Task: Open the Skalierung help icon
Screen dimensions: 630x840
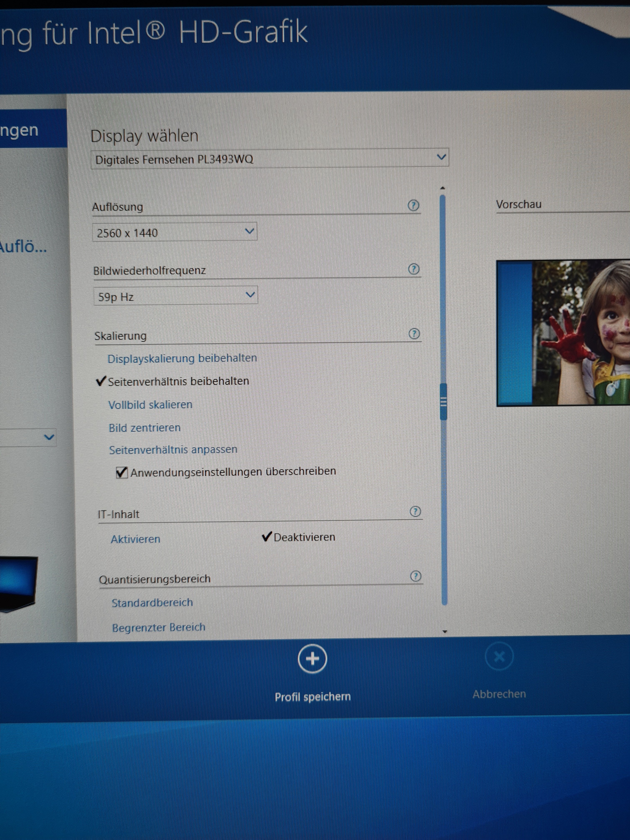Action: (414, 334)
